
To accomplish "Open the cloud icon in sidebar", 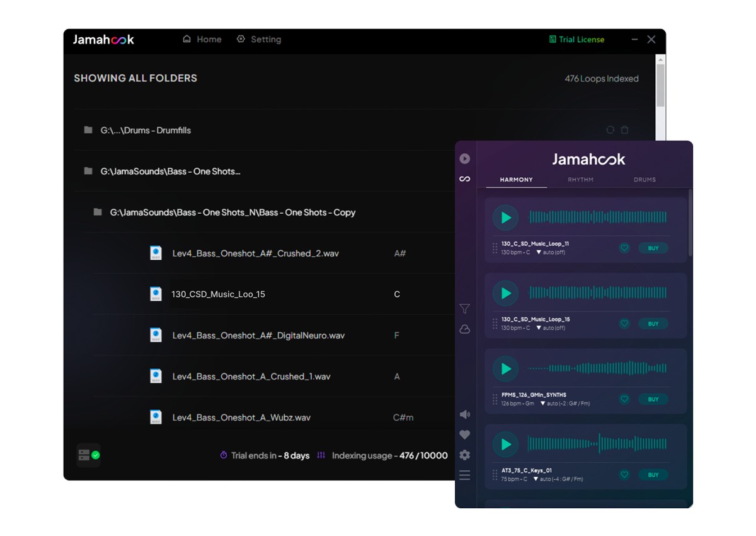I will 465,329.
